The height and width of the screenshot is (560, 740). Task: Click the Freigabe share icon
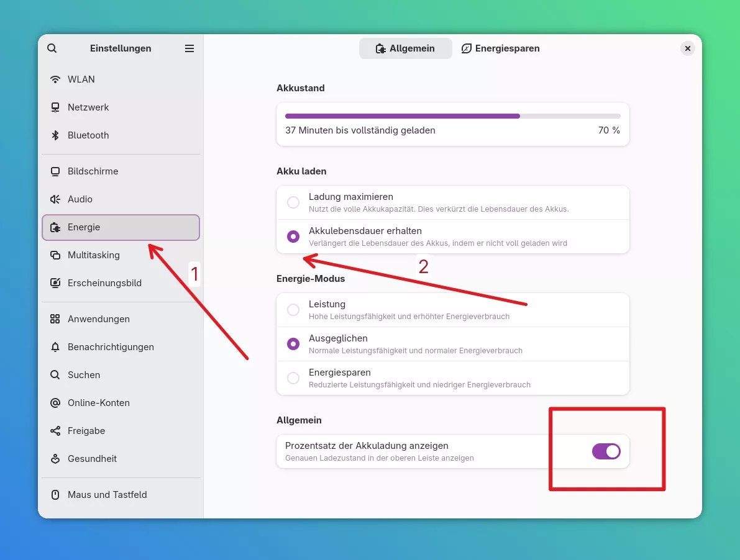coord(55,431)
